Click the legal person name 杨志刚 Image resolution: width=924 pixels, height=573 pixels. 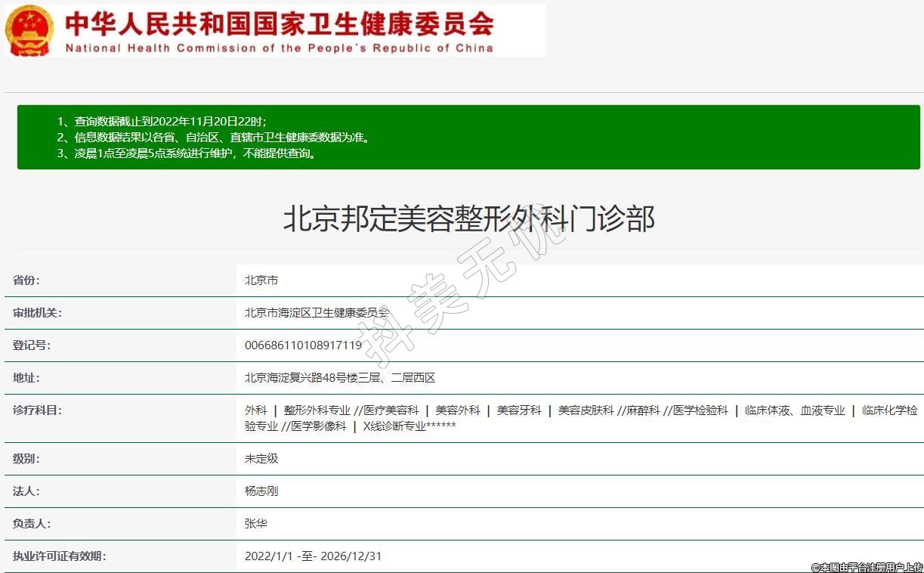point(261,491)
